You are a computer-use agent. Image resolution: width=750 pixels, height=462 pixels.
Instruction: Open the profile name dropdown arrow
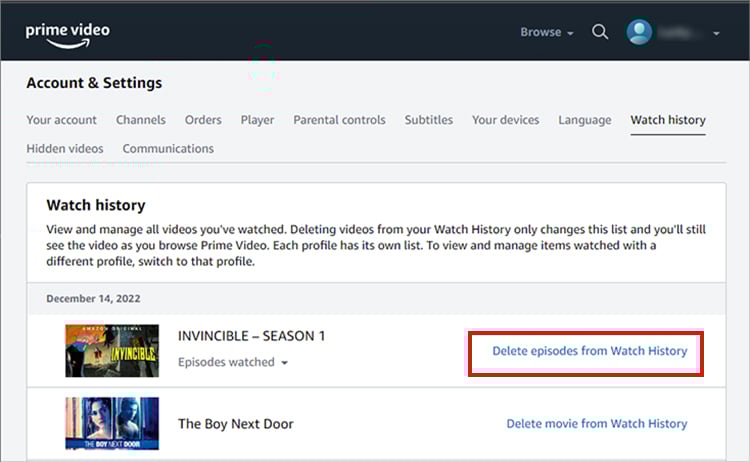716,33
